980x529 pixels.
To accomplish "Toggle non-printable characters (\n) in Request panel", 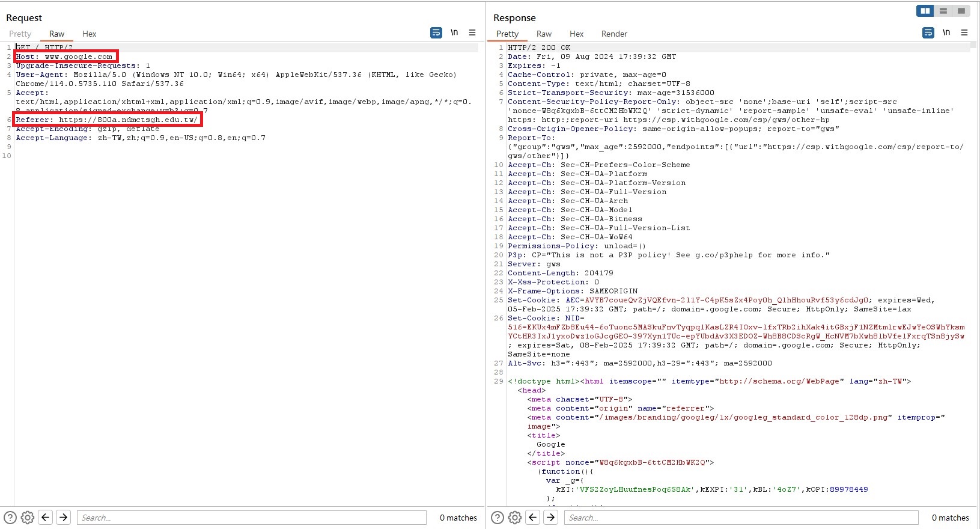I will click(454, 32).
